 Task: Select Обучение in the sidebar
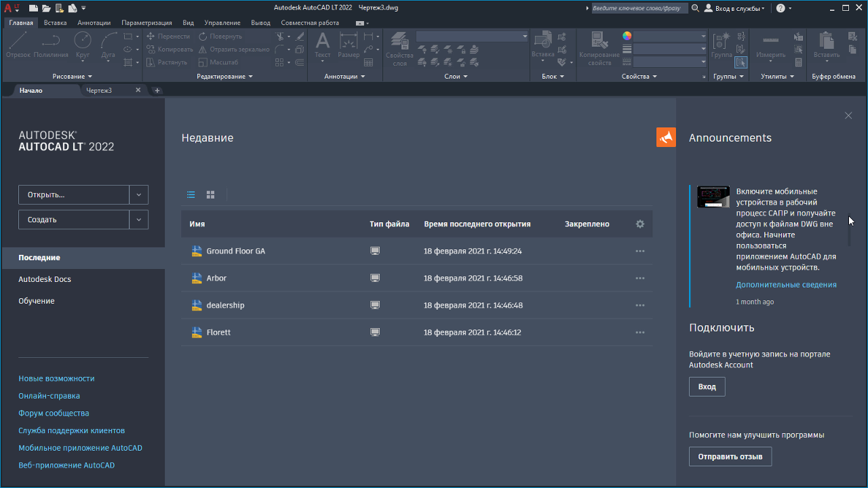[37, 301]
